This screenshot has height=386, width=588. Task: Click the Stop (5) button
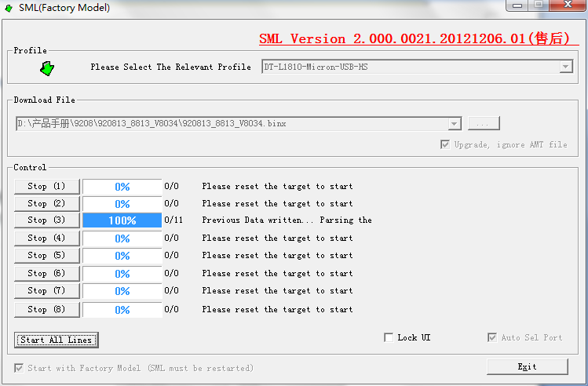coord(47,255)
